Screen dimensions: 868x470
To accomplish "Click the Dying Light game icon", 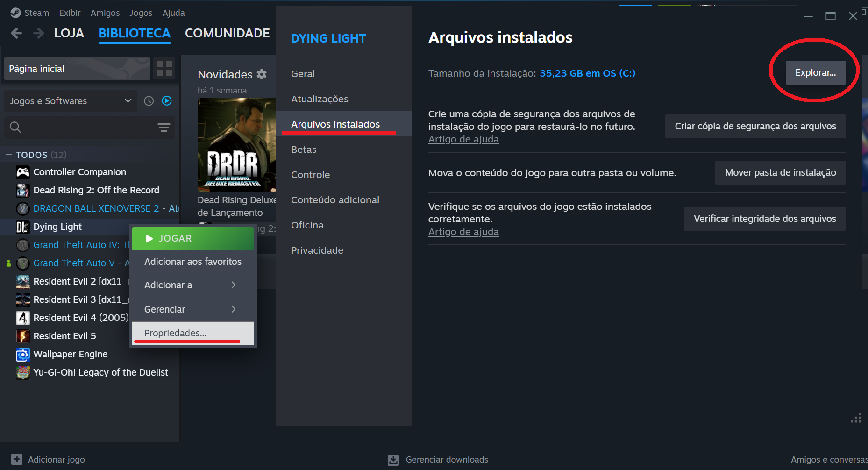I will point(23,227).
